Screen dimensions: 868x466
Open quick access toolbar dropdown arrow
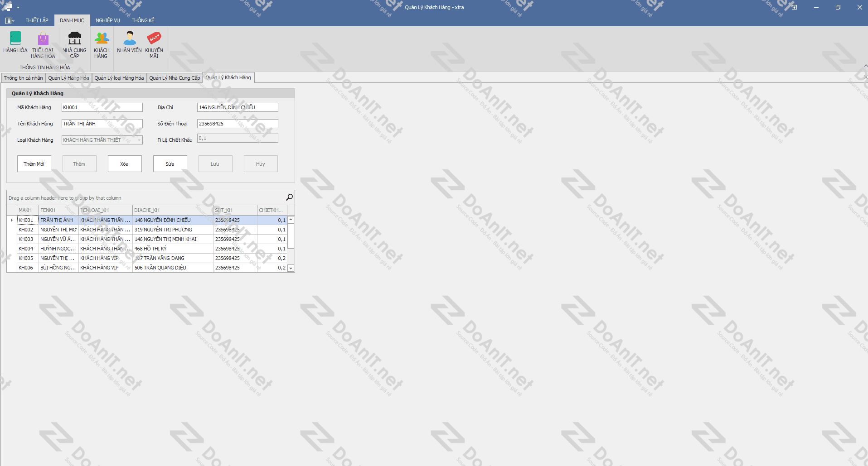[18, 7]
